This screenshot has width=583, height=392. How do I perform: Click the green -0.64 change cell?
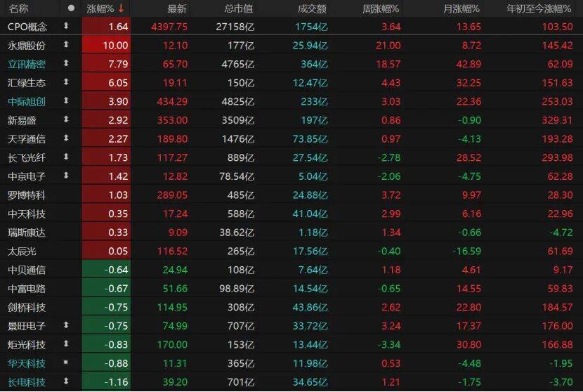107,270
